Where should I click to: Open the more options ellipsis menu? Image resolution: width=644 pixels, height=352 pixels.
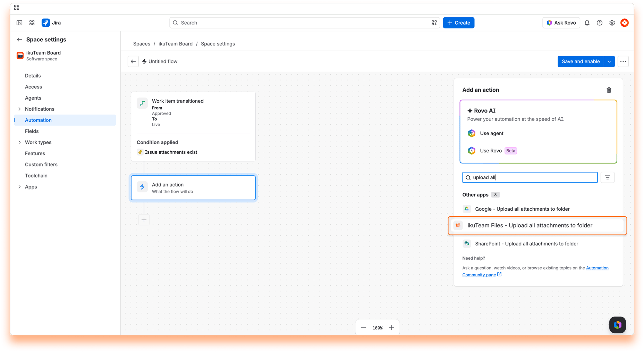623,61
